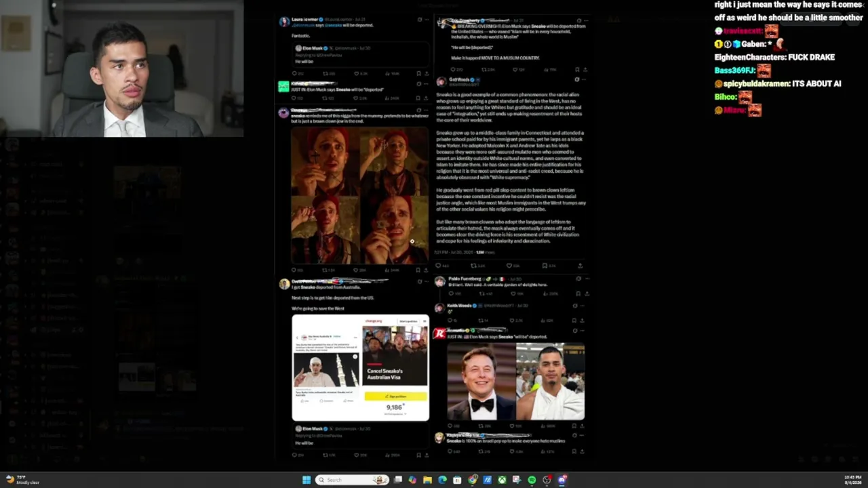868x488 pixels.
Task: Like the 'deported from Australia' tweet
Action: 357,455
